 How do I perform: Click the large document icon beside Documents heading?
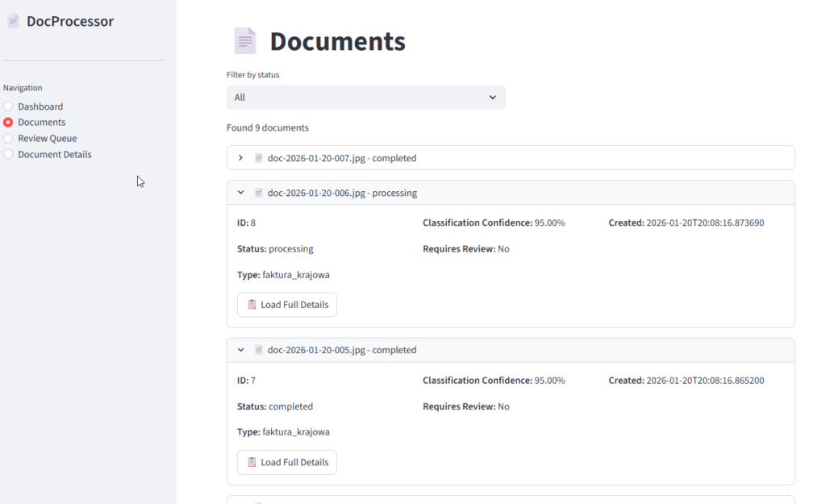(x=244, y=41)
